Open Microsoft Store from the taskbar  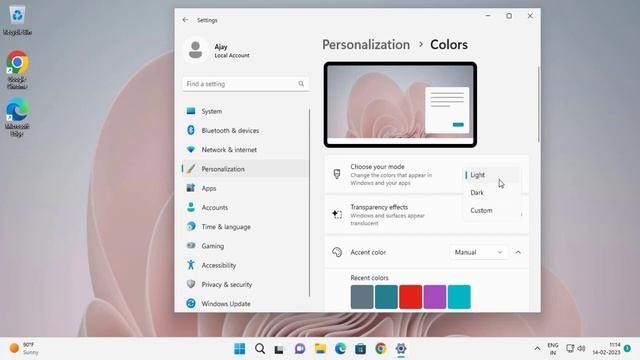(x=360, y=349)
